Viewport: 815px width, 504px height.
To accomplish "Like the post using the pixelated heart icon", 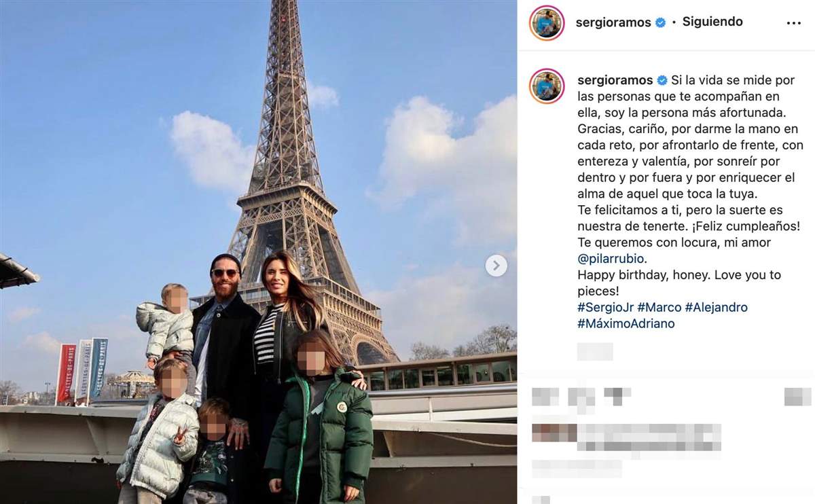I will [x=545, y=396].
